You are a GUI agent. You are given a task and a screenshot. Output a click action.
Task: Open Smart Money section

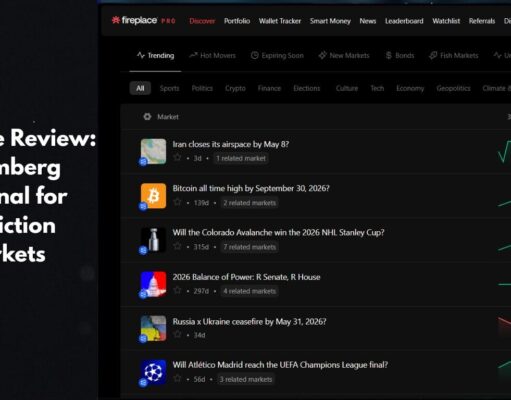click(x=330, y=21)
